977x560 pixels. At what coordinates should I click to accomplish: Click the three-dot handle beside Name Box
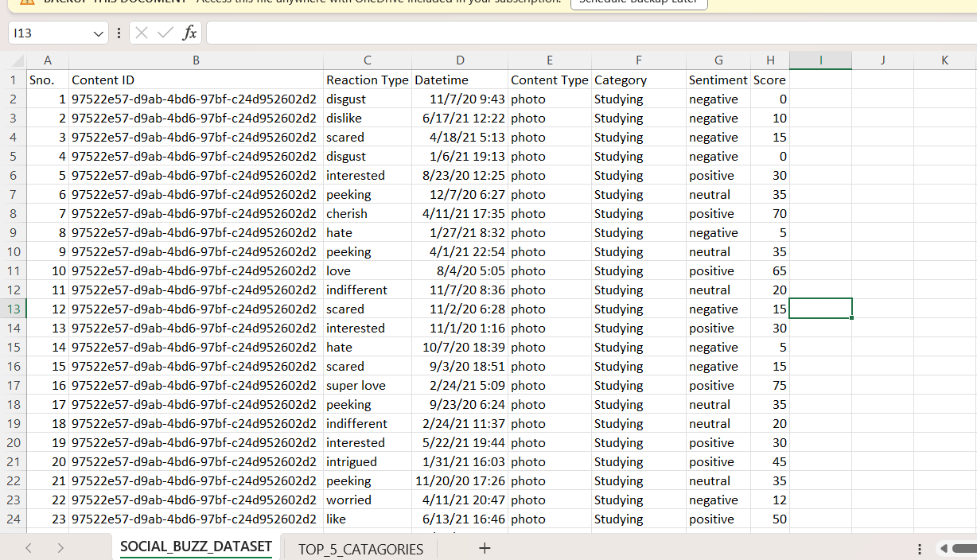[119, 33]
